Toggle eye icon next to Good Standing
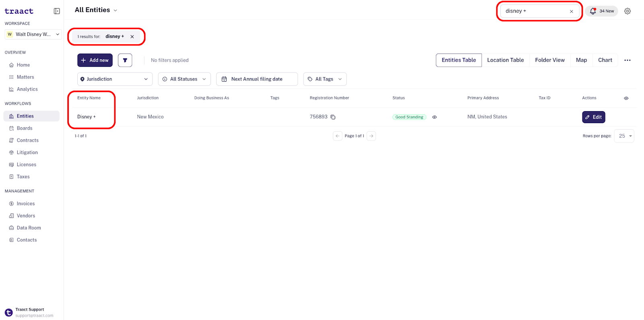 point(434,117)
